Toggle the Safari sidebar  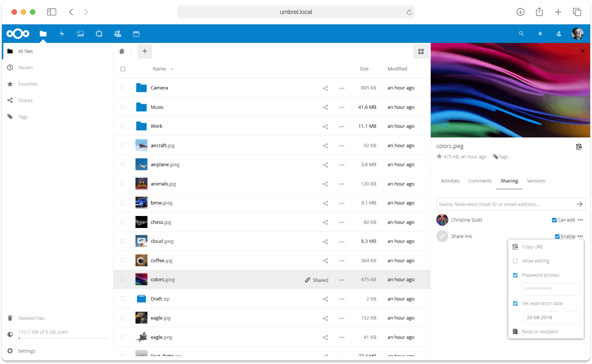51,12
